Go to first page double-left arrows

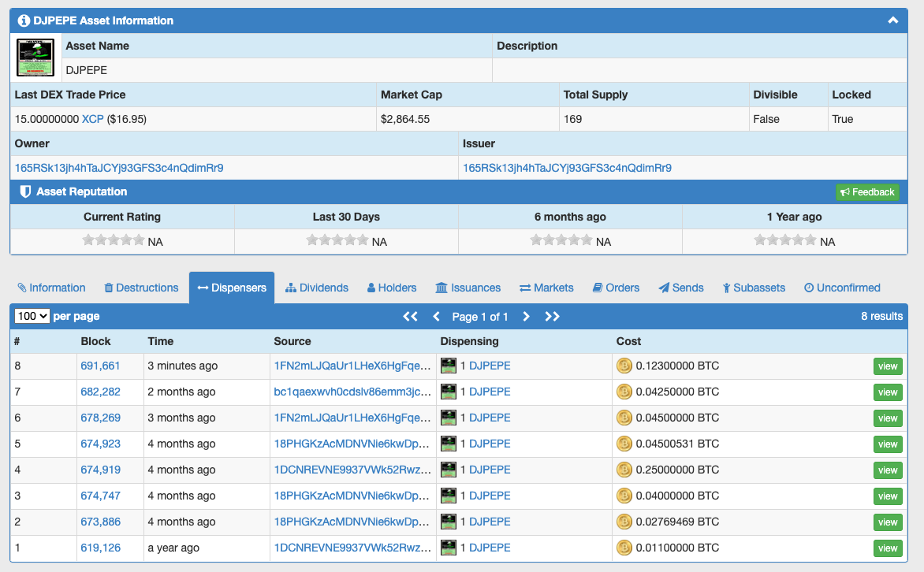coord(410,317)
